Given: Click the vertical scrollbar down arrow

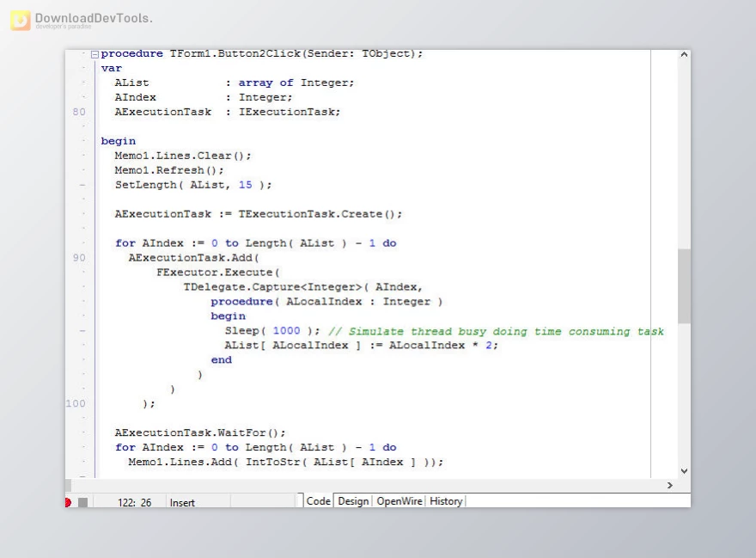Looking at the screenshot, I should pos(684,470).
